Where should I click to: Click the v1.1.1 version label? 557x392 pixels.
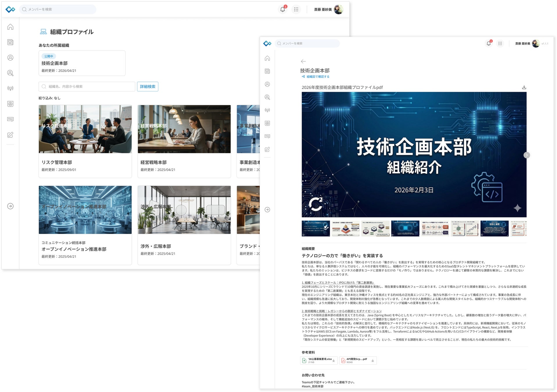[x=545, y=44]
